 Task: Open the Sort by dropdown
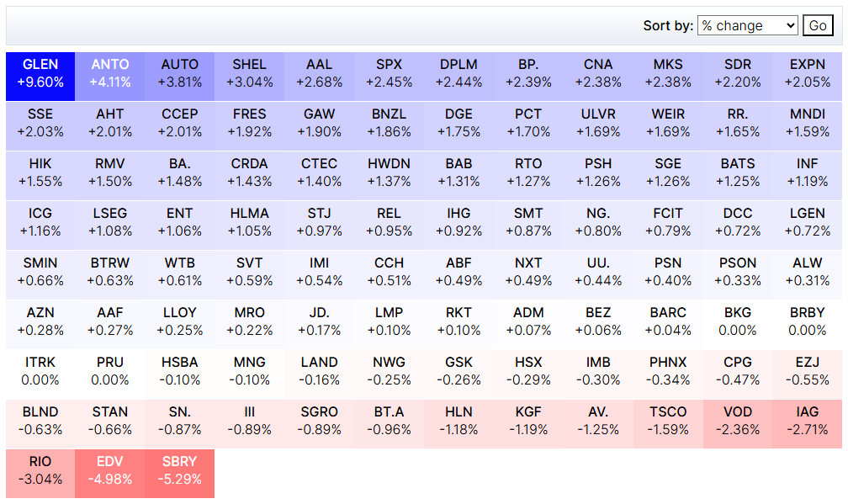(x=747, y=25)
